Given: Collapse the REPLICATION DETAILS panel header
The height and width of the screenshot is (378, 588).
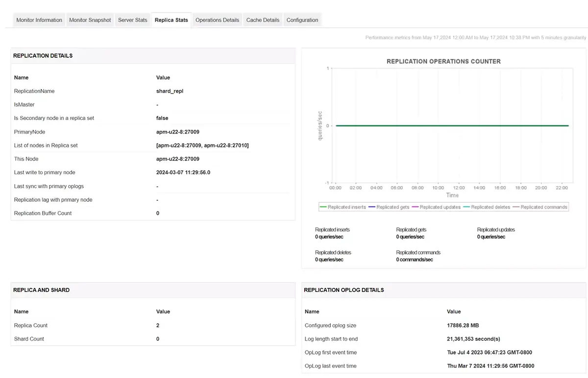Looking at the screenshot, I should (43, 56).
